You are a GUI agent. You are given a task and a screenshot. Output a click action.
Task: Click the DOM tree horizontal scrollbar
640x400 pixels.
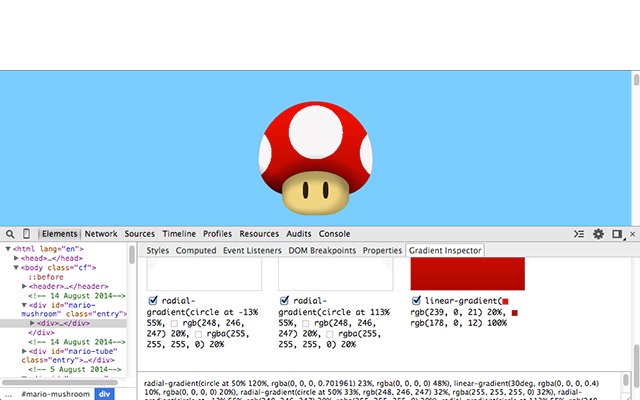[60, 382]
